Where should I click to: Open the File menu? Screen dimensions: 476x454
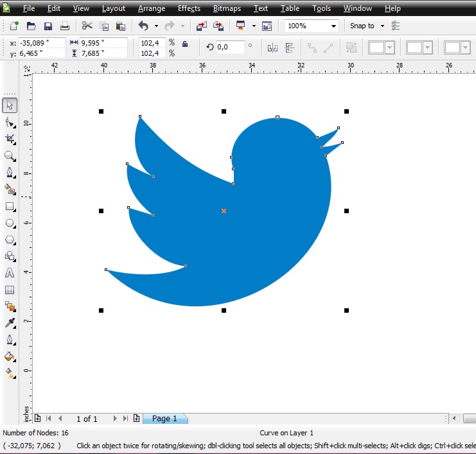29,8
